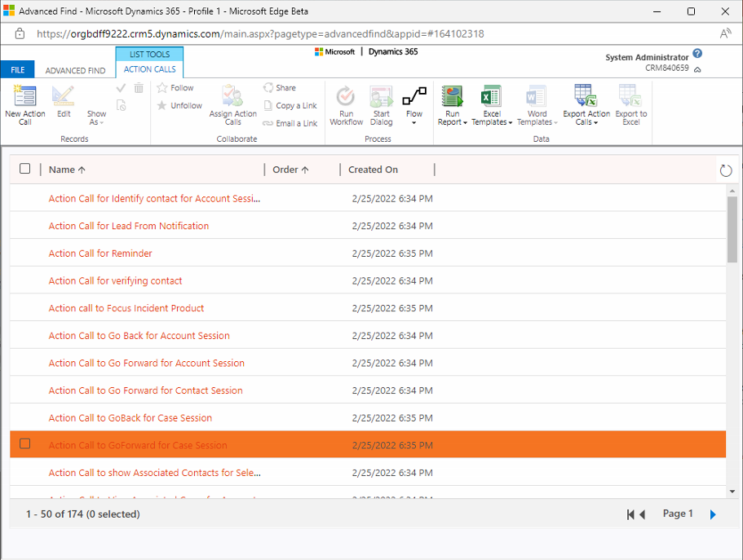Click the Deactivate document icon
The width and height of the screenshot is (743, 560).
click(121, 105)
